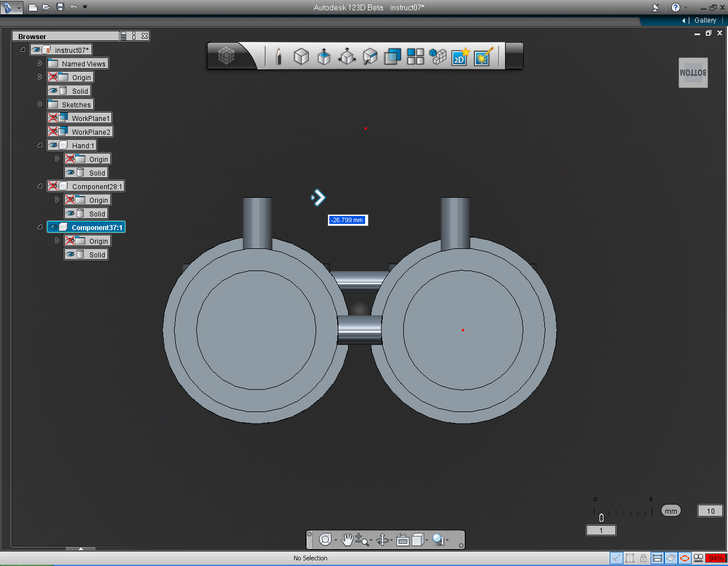Open an existing file
This screenshot has height=566, width=728.
(x=46, y=7)
